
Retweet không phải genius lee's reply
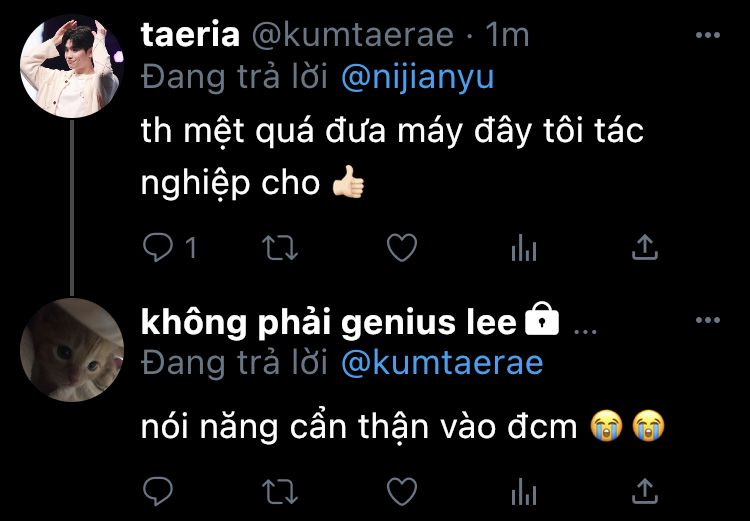tap(280, 492)
